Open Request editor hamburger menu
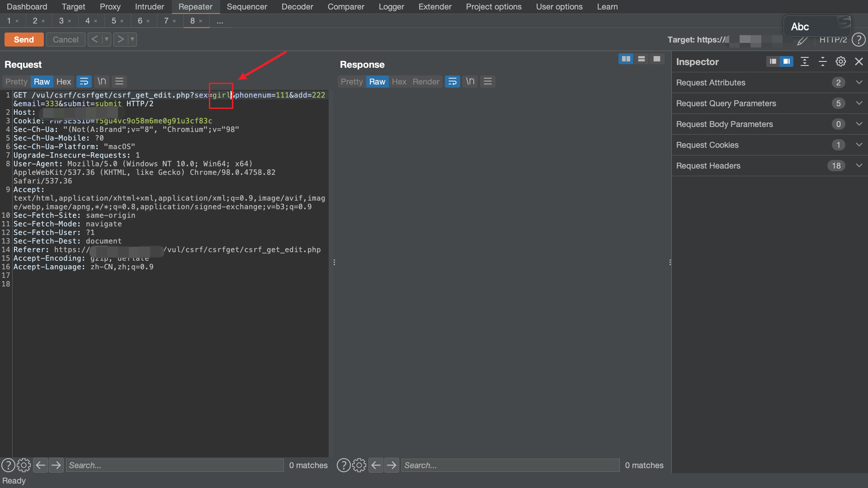The width and height of the screenshot is (868, 488). click(x=119, y=82)
